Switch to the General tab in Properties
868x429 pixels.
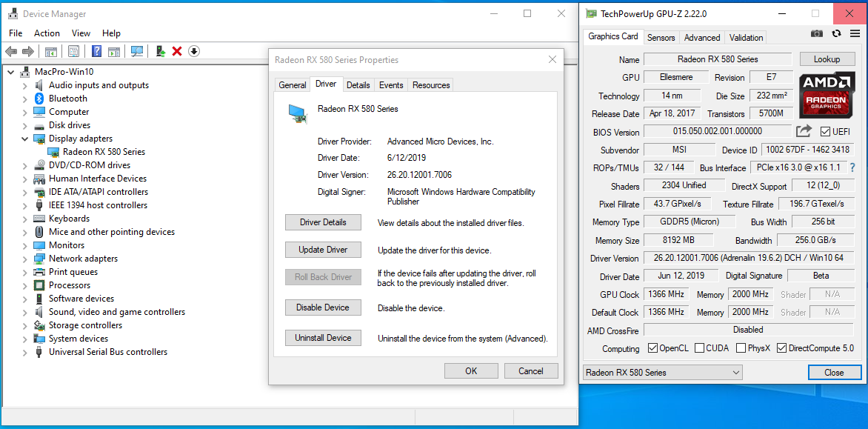click(x=293, y=85)
